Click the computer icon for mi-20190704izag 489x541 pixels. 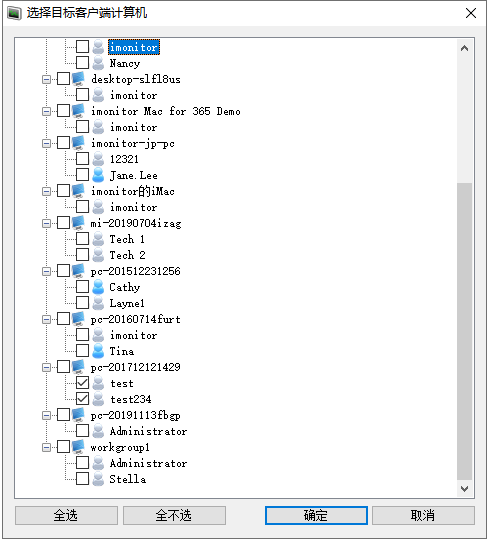point(79,223)
